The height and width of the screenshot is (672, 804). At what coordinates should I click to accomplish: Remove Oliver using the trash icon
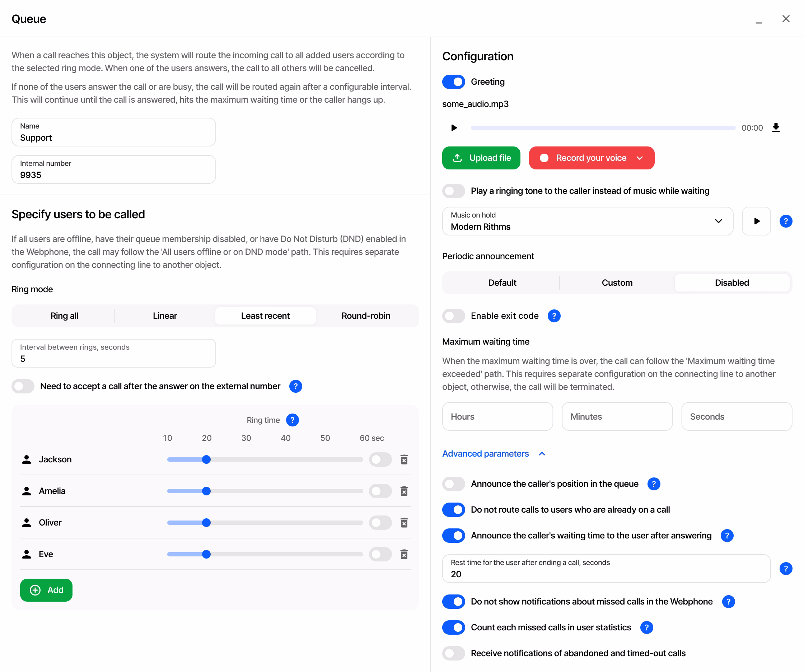tap(404, 522)
